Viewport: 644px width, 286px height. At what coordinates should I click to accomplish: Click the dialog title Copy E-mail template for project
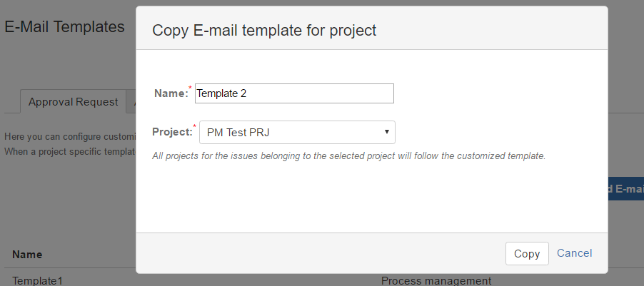264,30
